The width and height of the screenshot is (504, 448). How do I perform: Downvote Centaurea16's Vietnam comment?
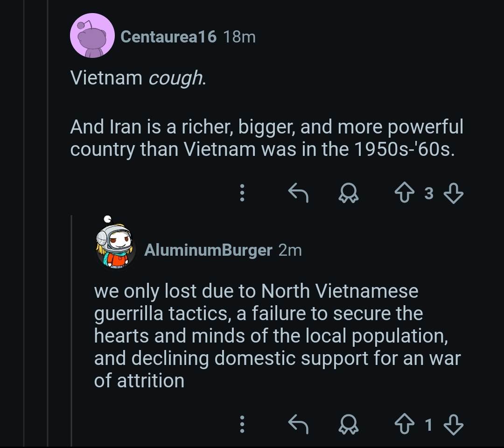click(x=453, y=193)
